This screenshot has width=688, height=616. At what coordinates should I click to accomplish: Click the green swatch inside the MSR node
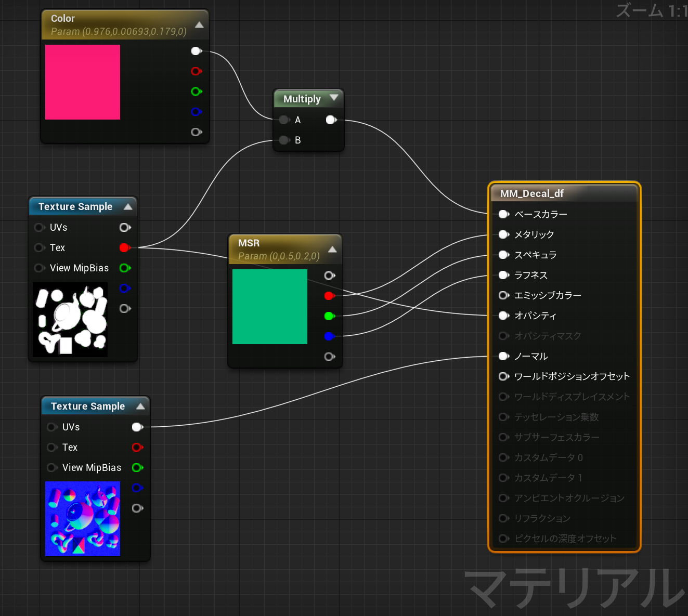[x=269, y=307]
